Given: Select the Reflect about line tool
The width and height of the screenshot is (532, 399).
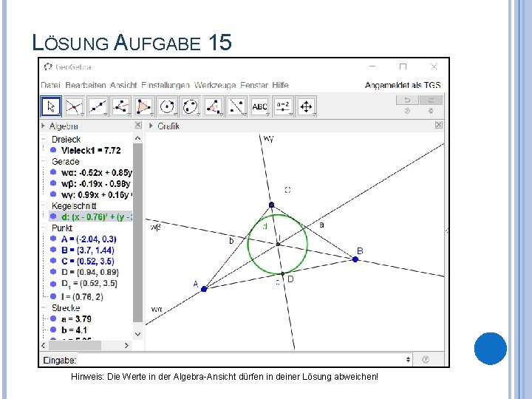Looking at the screenshot, I should [x=236, y=107].
